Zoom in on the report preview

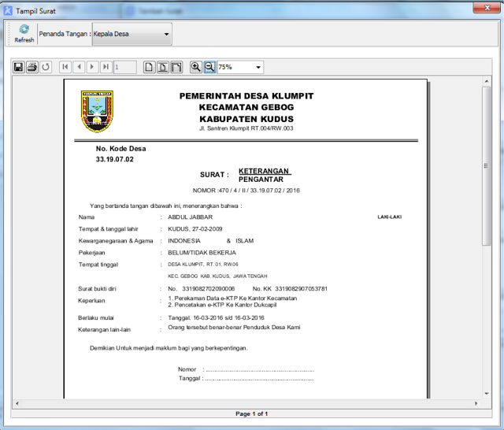click(196, 67)
